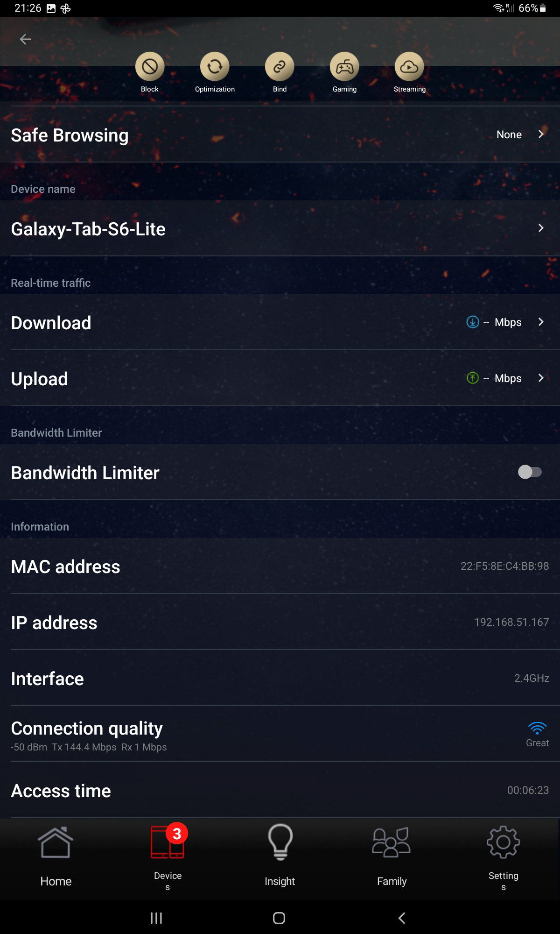Tap the Connection quality Wi-Fi icon
This screenshot has height=934, width=560.
pyautogui.click(x=537, y=728)
